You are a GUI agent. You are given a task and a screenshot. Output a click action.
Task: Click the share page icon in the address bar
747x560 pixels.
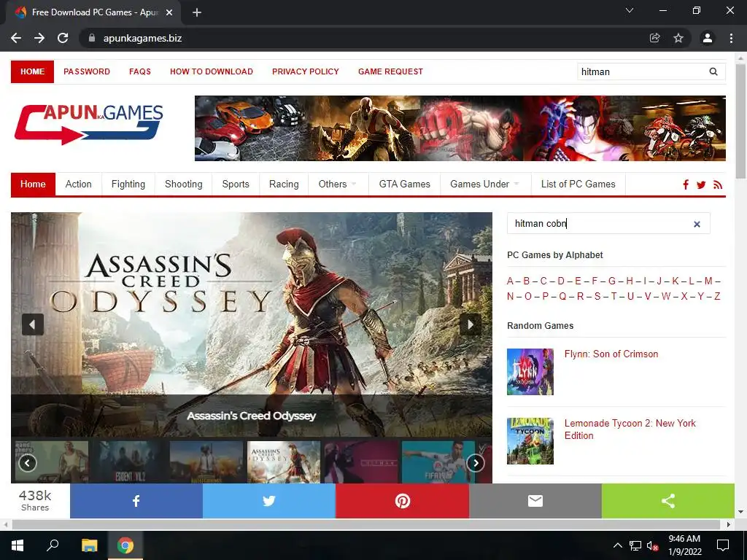click(x=655, y=38)
